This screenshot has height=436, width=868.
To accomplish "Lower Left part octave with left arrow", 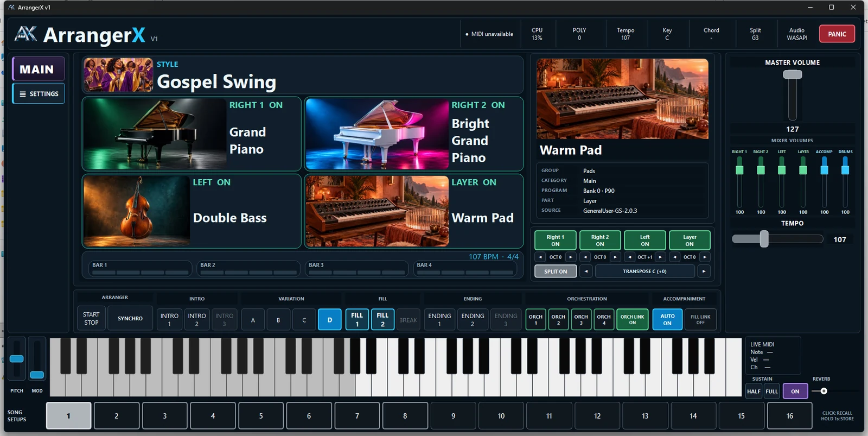I will (630, 257).
